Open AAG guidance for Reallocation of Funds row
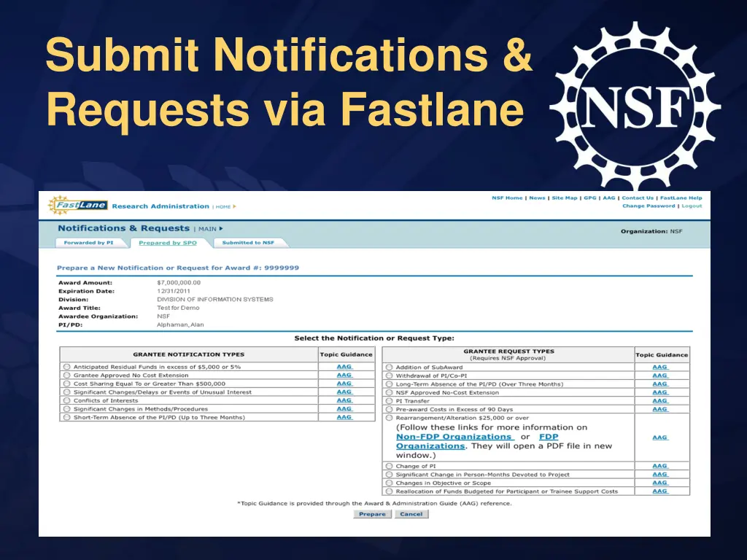Viewport: 747px width, 560px height. pos(660,491)
